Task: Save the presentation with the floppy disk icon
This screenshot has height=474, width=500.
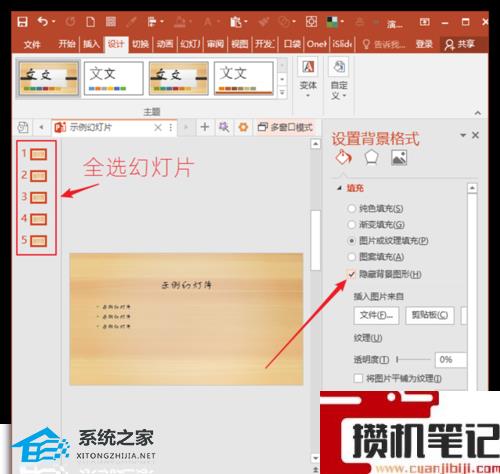Action: [x=22, y=22]
